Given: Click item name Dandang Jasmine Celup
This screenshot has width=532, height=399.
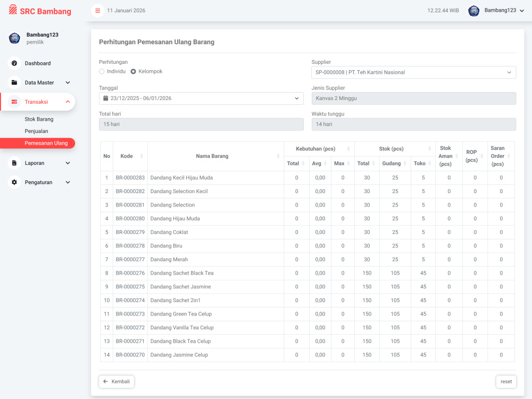Looking at the screenshot, I should coord(179,354).
